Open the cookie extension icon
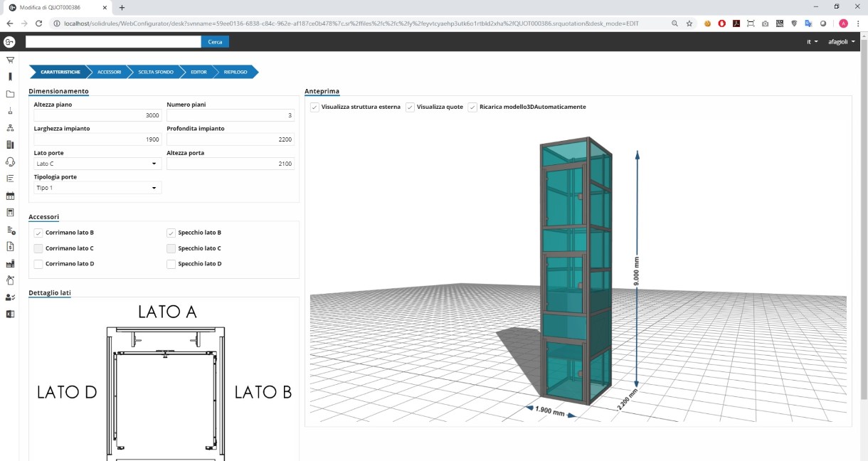This screenshot has width=868, height=461. tap(708, 23)
